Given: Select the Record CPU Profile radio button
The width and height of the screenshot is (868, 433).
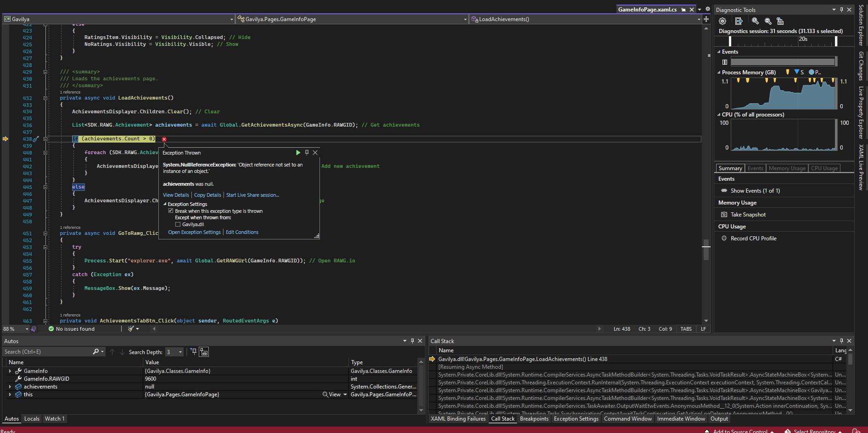Looking at the screenshot, I should coord(724,239).
